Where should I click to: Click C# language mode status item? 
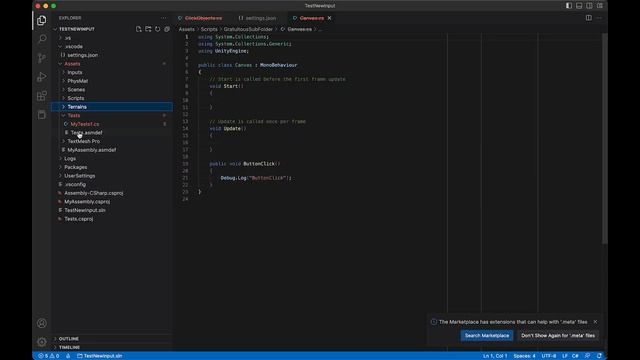[x=575, y=356]
